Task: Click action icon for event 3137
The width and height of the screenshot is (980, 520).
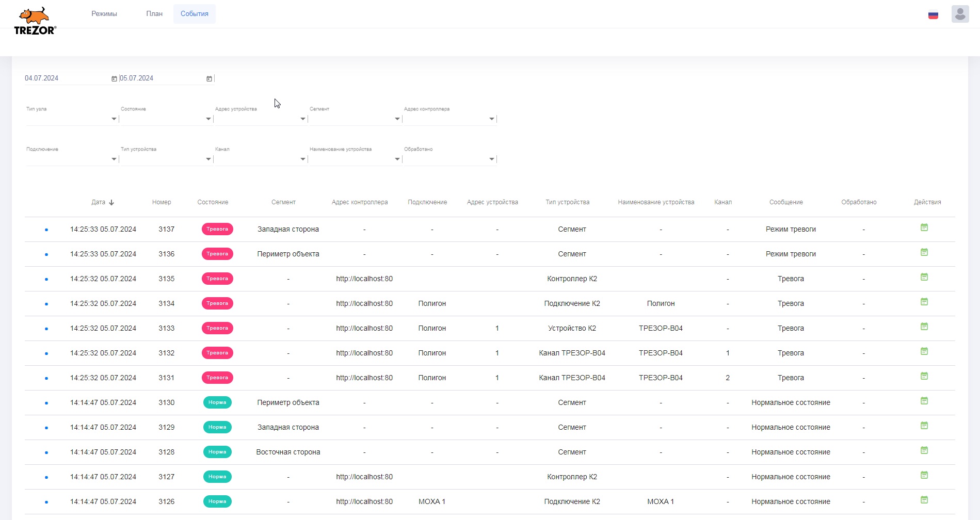Action: (924, 228)
